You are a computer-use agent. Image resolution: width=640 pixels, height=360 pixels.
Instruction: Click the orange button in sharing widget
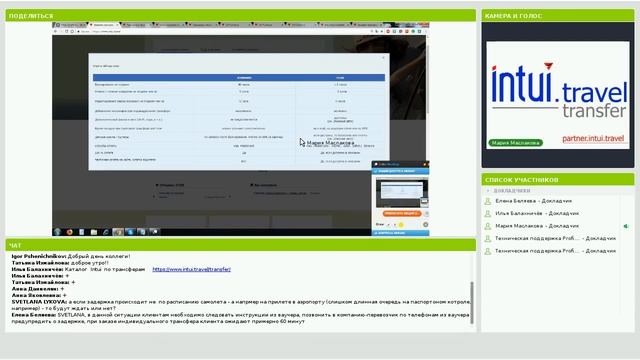(402, 213)
